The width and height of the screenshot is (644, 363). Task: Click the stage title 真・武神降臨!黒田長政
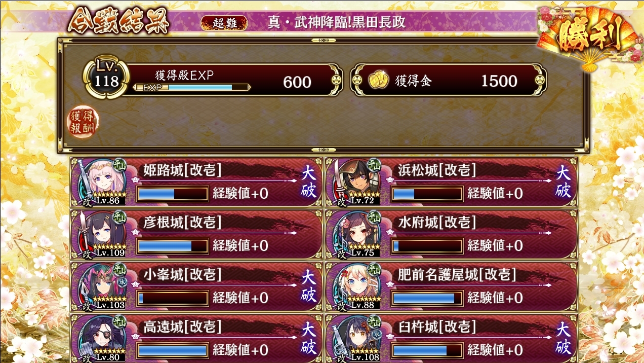pyautogui.click(x=337, y=23)
